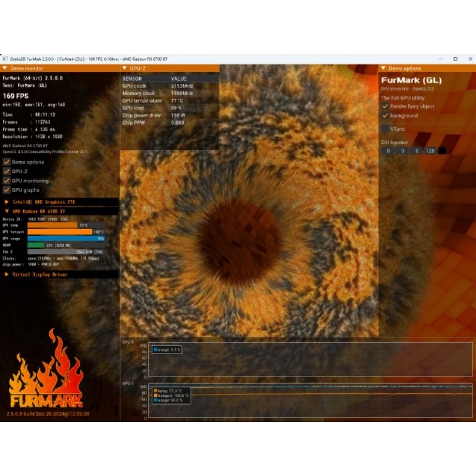Open the OSI bgcolor black color swatch
The height and width of the screenshot is (476, 476).
[x=442, y=151]
